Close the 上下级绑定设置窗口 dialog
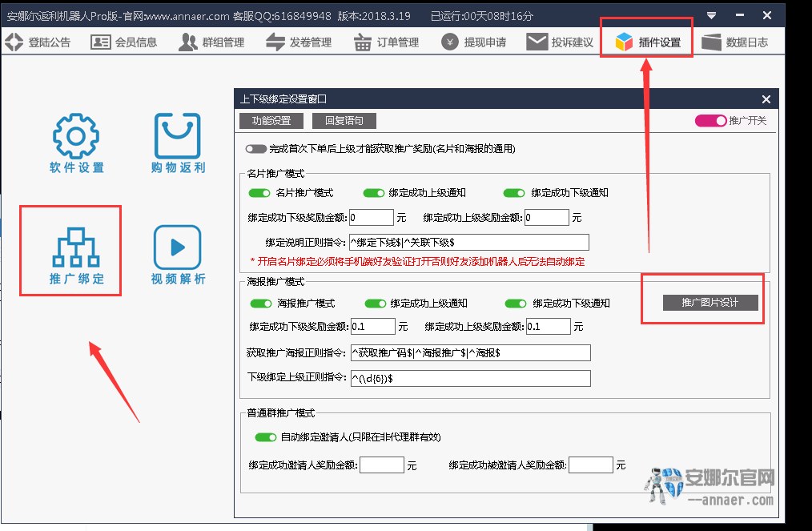The image size is (812, 531). 766,99
